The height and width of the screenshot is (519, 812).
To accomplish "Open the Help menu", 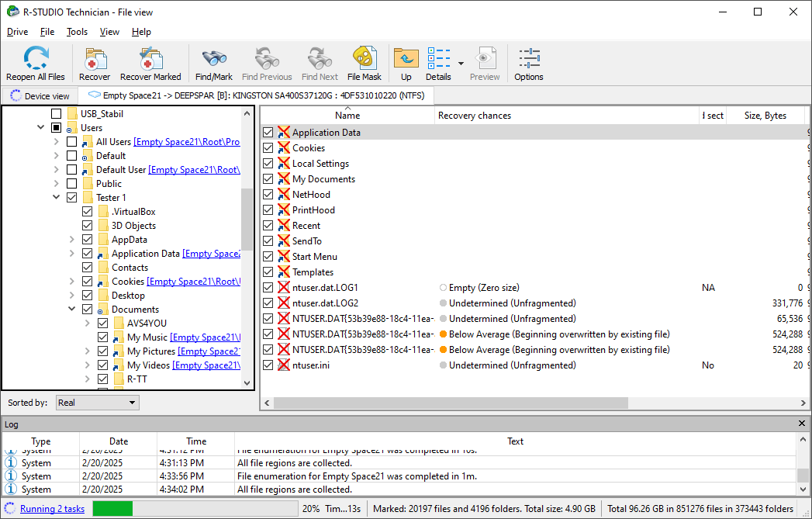I will coord(141,32).
